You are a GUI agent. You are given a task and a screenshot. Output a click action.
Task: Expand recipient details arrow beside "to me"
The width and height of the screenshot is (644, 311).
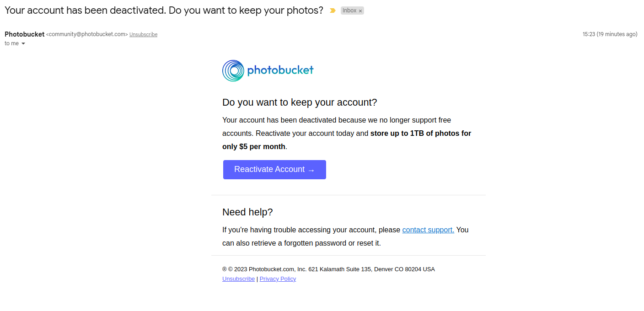point(23,43)
